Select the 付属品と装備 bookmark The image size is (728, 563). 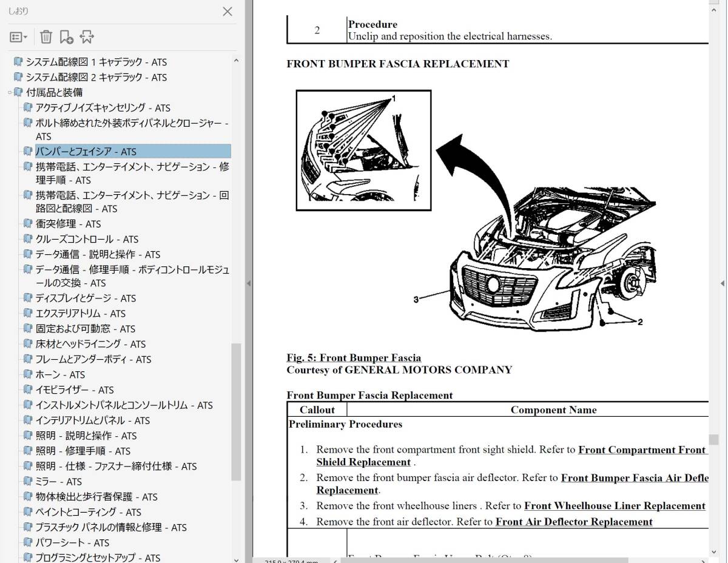54,92
